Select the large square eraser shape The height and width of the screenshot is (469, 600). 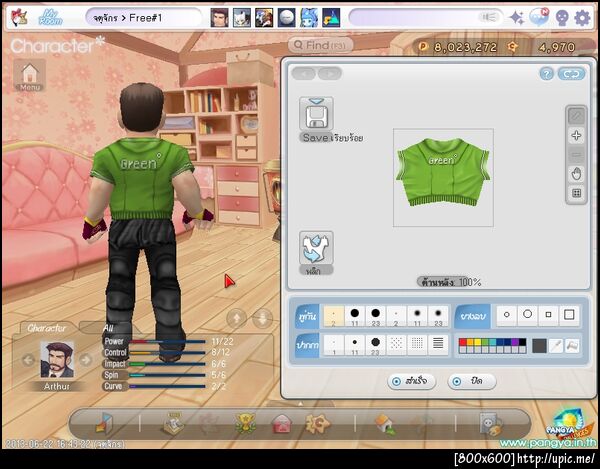pos(569,315)
